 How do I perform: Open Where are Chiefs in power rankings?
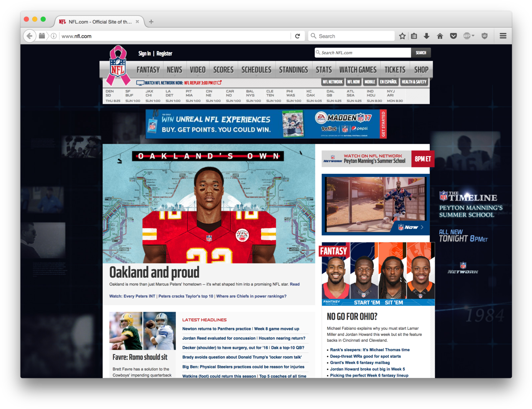coord(251,296)
